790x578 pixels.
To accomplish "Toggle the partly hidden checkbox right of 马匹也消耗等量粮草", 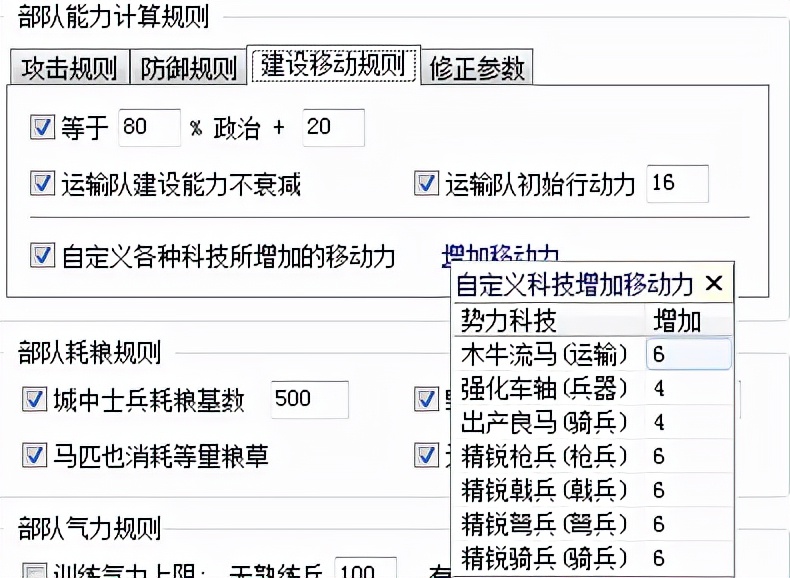I will click(x=426, y=455).
